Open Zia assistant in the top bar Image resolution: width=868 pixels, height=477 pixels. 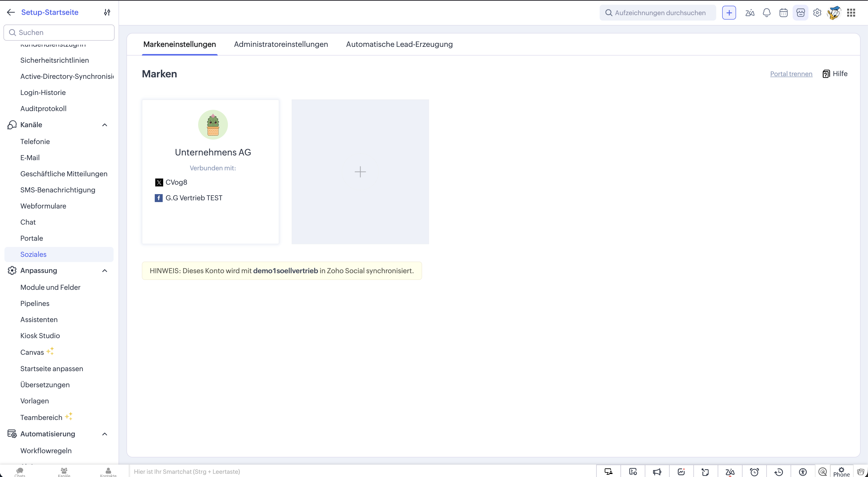click(x=750, y=13)
